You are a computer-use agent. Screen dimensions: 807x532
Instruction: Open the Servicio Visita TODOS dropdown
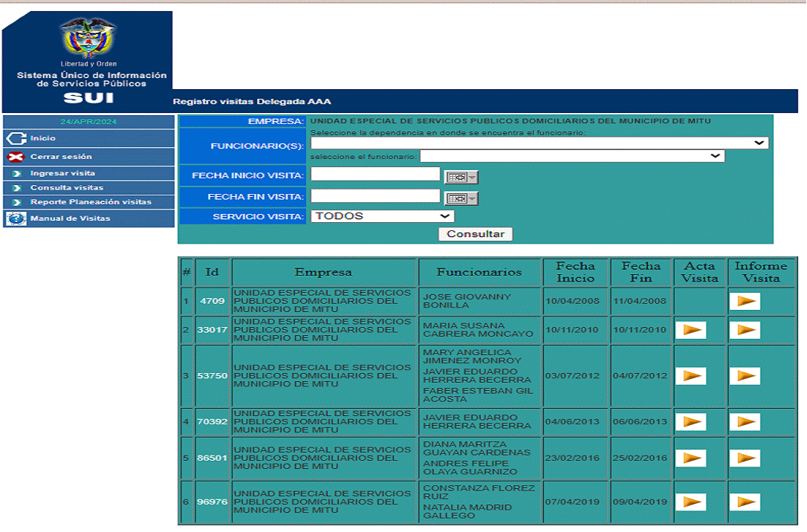click(382, 216)
